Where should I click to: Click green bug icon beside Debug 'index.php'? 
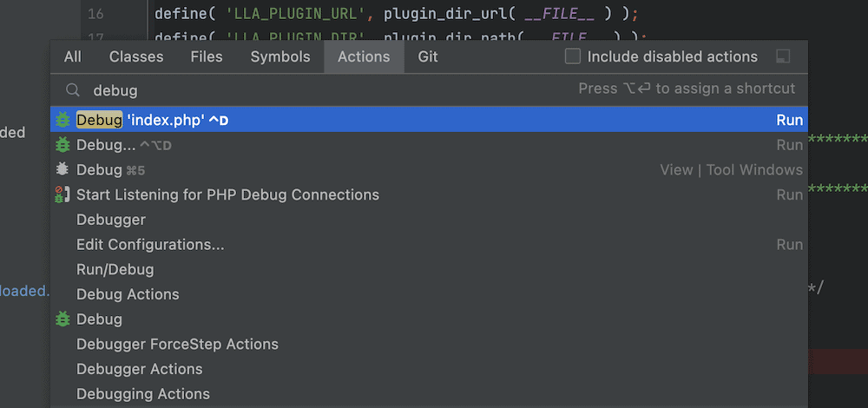pyautogui.click(x=62, y=120)
